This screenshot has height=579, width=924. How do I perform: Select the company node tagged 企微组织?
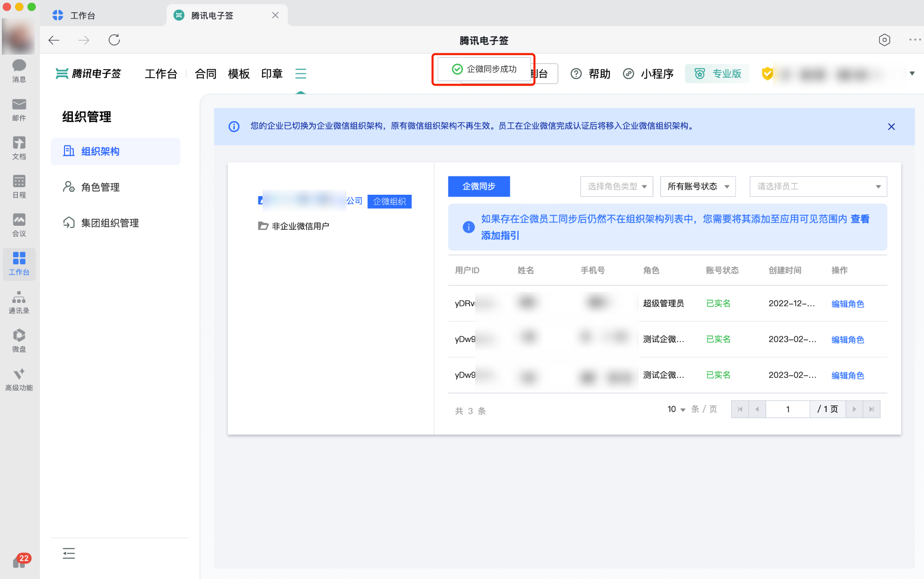pyautogui.click(x=335, y=201)
